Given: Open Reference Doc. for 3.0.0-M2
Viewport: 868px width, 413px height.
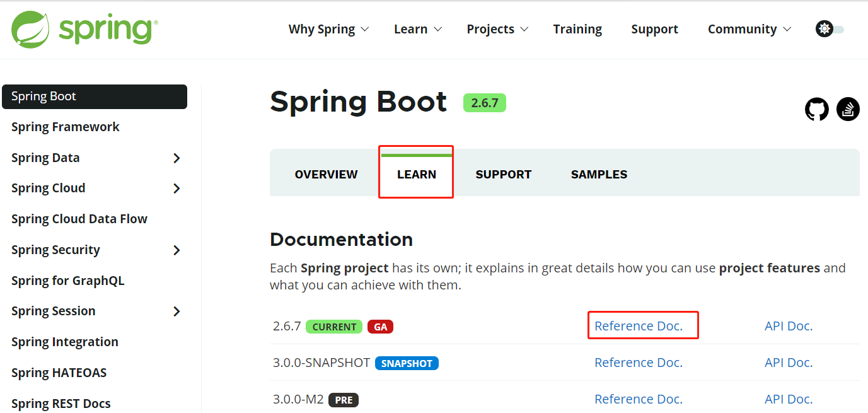Looking at the screenshot, I should 639,399.
